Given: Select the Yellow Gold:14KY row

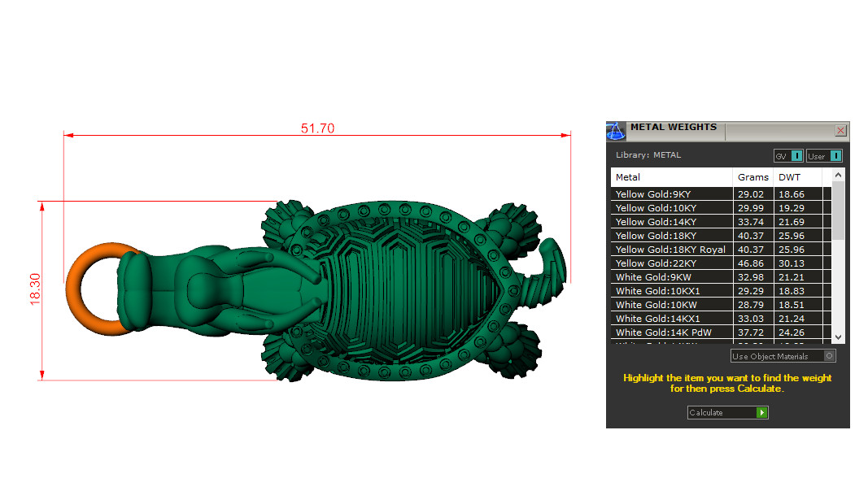Looking at the screenshot, I should [671, 222].
